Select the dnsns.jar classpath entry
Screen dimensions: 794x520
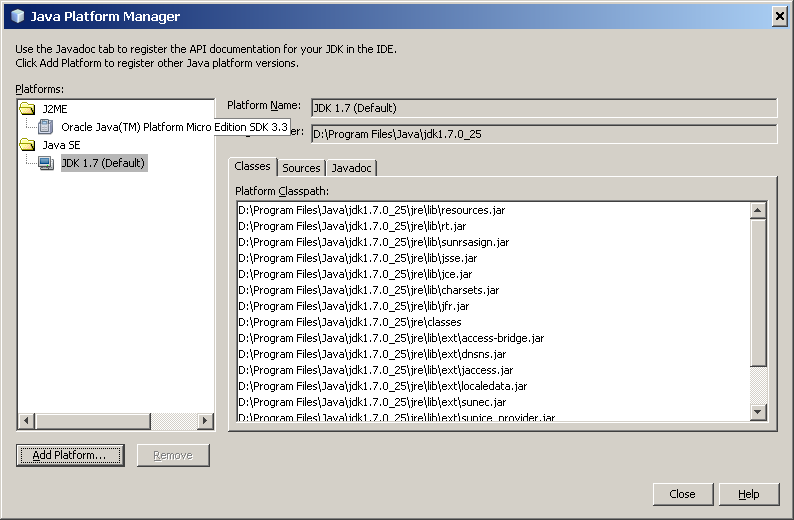(372, 354)
